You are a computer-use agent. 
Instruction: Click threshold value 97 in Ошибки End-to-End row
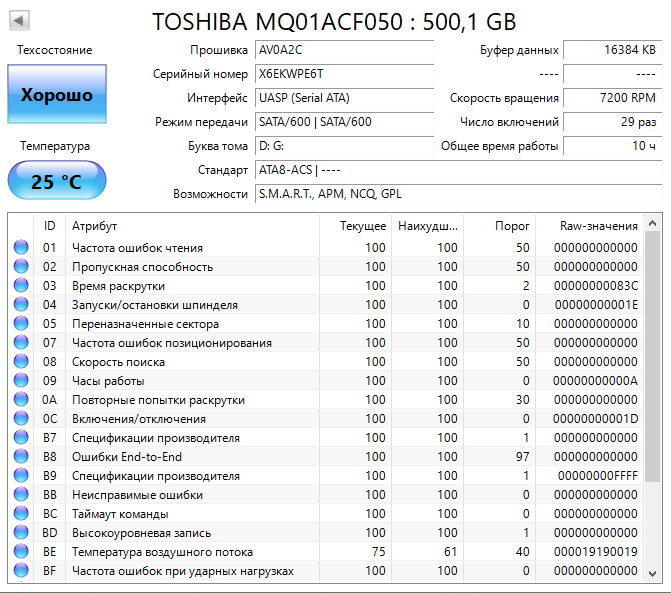click(x=523, y=457)
